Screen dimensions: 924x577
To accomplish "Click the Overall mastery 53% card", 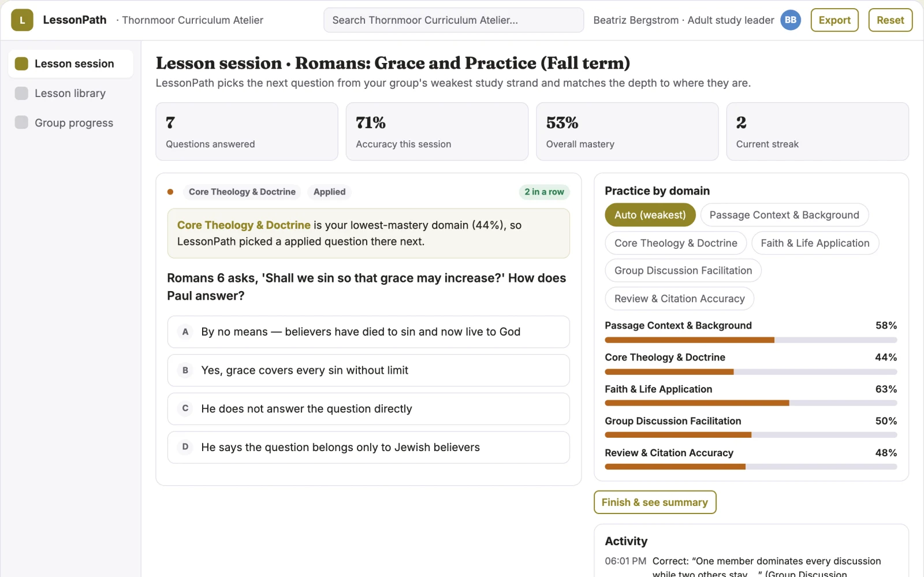I will (x=627, y=132).
